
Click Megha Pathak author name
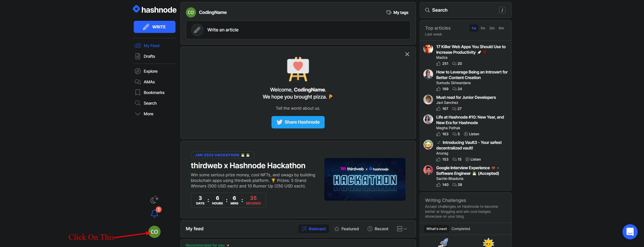448,128
